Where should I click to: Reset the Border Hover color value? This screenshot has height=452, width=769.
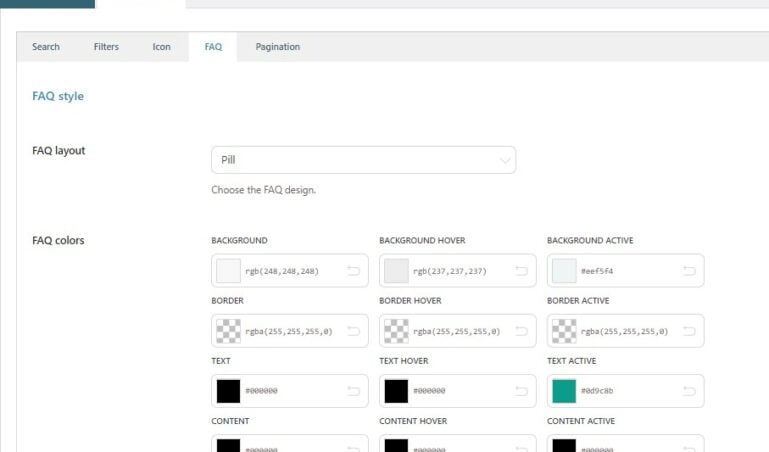(521, 331)
